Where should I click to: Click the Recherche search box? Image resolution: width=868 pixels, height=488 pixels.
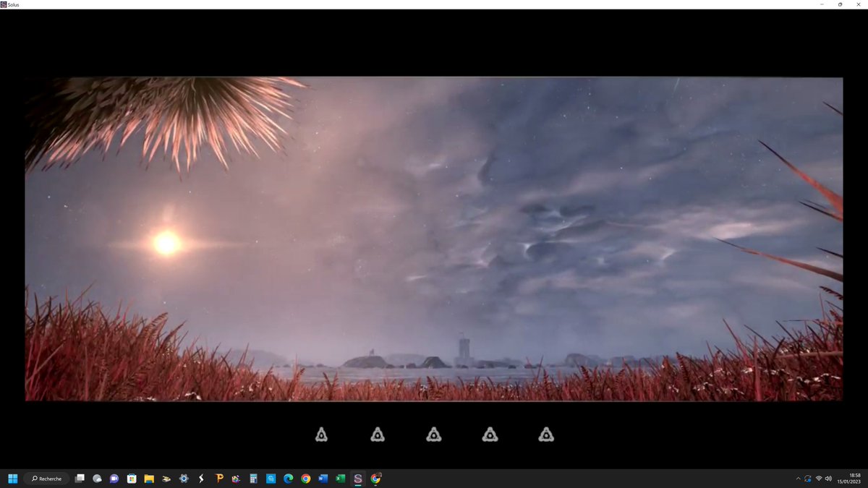(x=47, y=479)
